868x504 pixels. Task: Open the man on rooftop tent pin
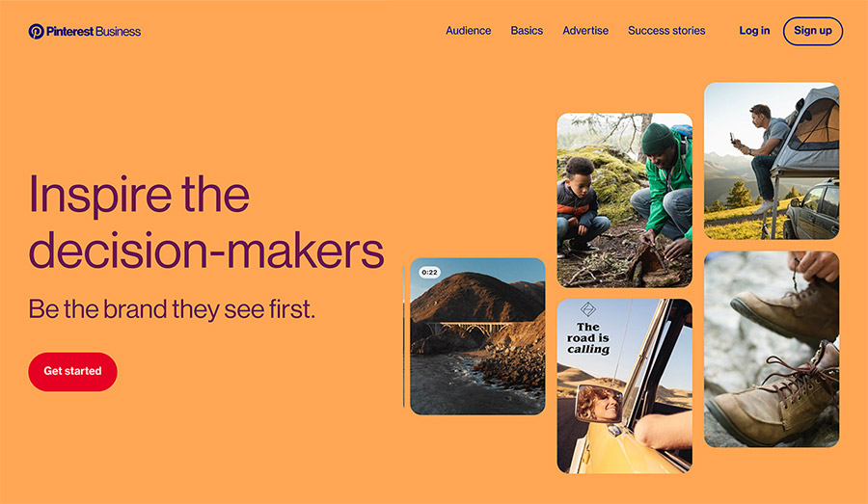772,161
